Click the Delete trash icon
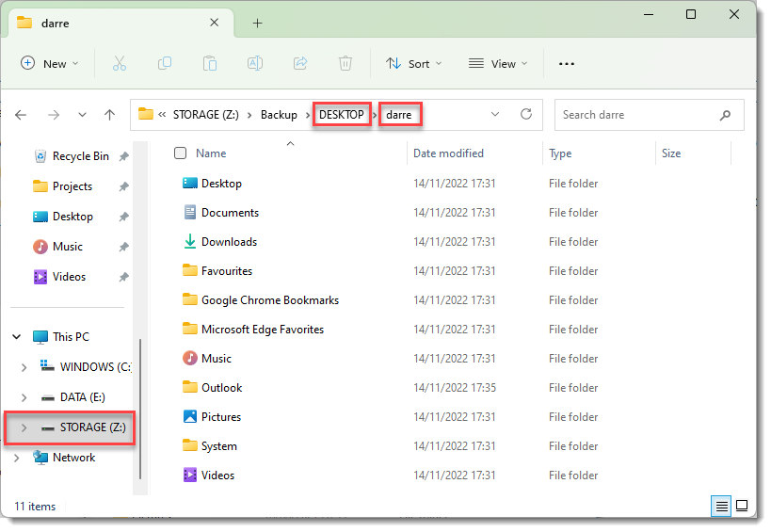 [345, 63]
